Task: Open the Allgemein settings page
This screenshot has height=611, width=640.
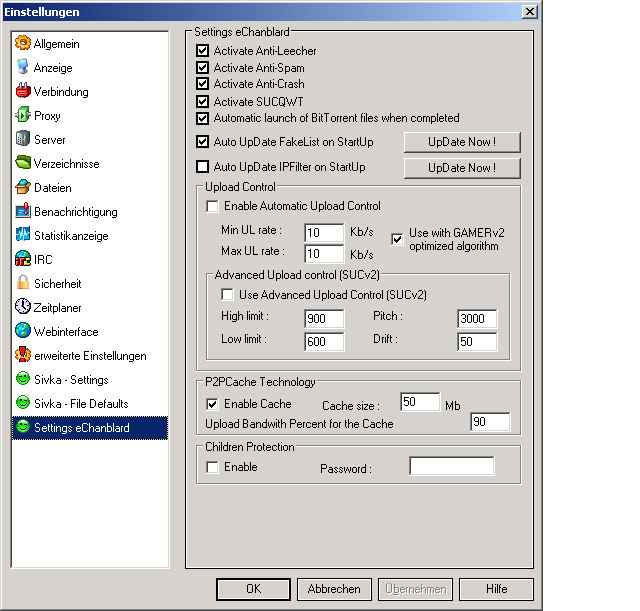Action: click(x=90, y=43)
